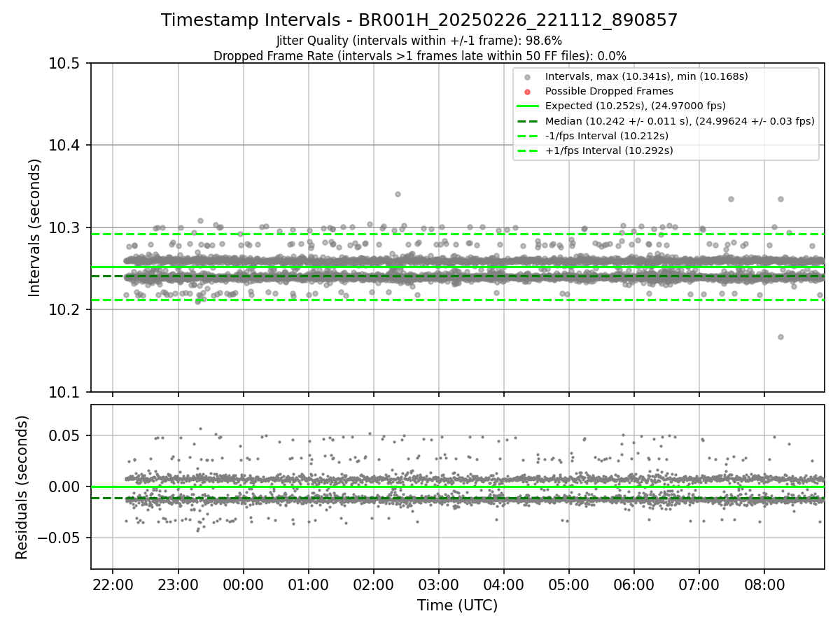Click the 08:00 time tick label
The image size is (840, 630).
tap(764, 584)
